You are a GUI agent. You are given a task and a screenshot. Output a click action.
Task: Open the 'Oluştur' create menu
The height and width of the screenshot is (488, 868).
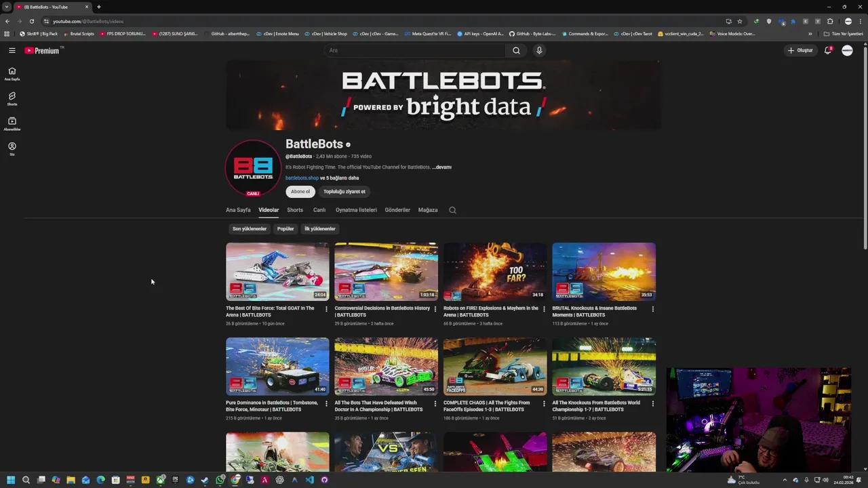(x=800, y=50)
